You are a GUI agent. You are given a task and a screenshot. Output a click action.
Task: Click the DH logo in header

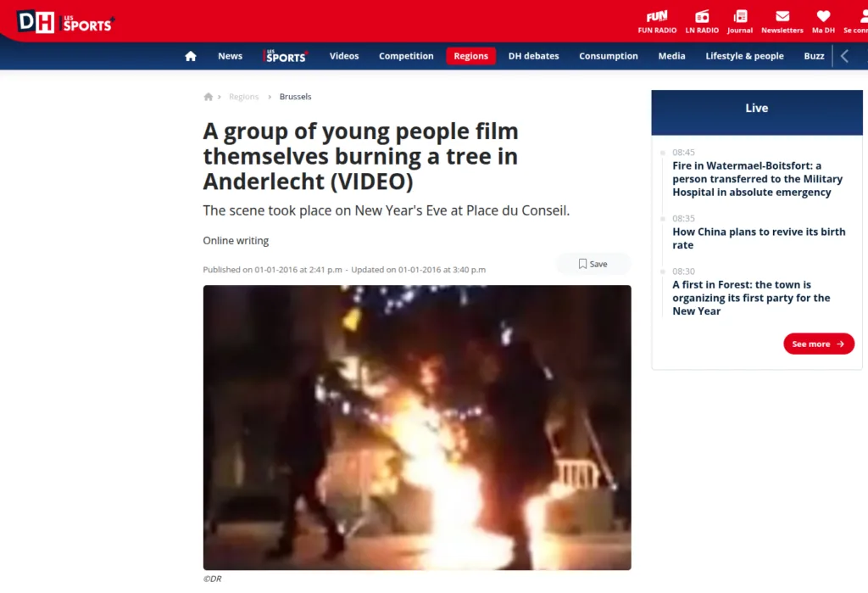pos(36,21)
